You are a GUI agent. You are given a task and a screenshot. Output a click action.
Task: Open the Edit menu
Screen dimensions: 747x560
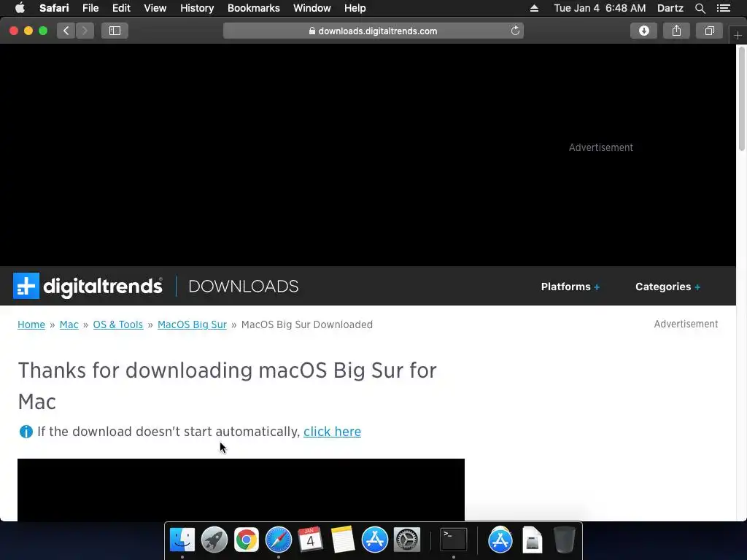coord(122,8)
